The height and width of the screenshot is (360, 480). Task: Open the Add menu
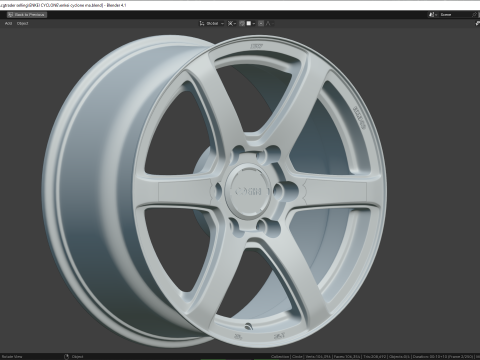pos(9,23)
